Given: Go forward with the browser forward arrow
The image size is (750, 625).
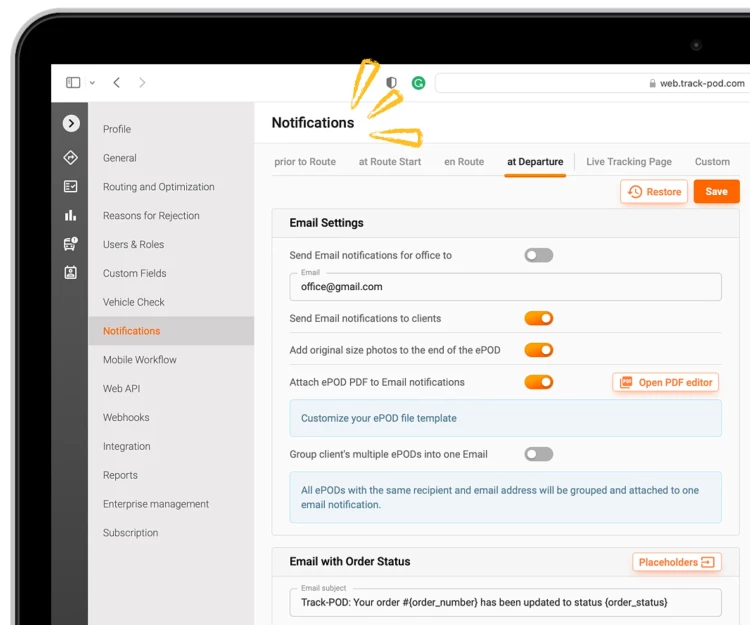Looking at the screenshot, I should coord(142,83).
